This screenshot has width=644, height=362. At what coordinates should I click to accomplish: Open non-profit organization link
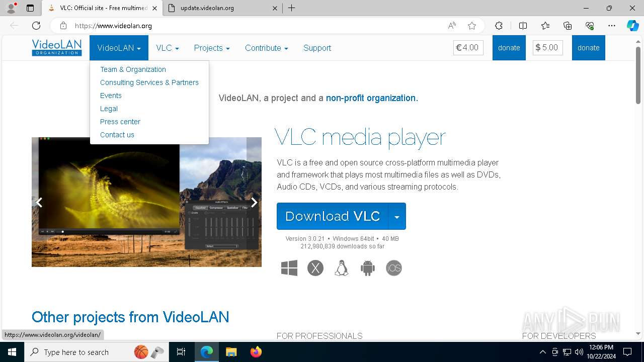click(372, 98)
